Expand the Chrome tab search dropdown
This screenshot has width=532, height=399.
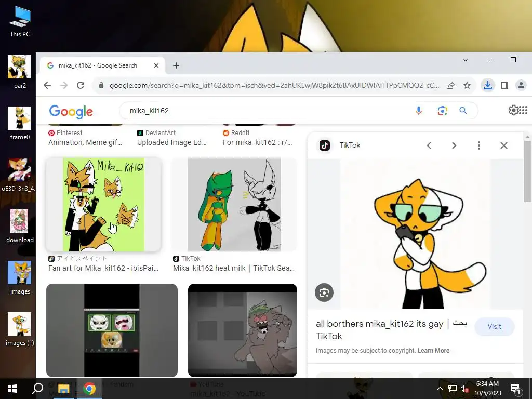pyautogui.click(x=465, y=60)
